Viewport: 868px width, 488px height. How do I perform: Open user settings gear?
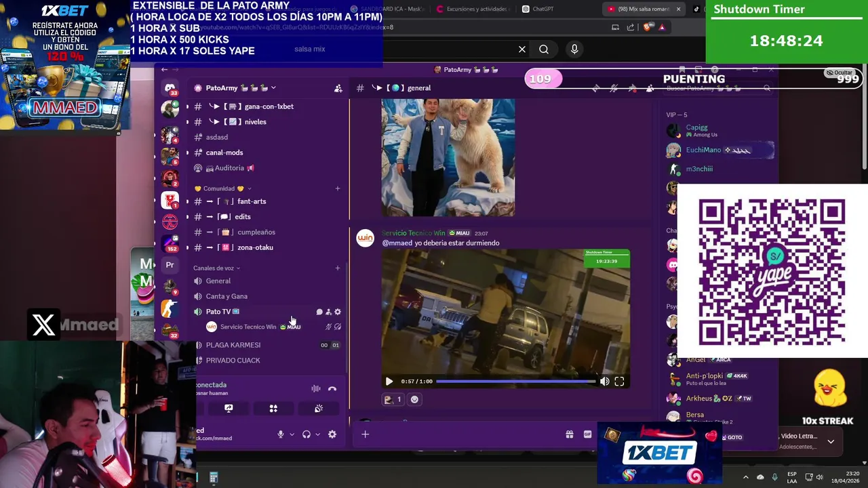(x=332, y=434)
